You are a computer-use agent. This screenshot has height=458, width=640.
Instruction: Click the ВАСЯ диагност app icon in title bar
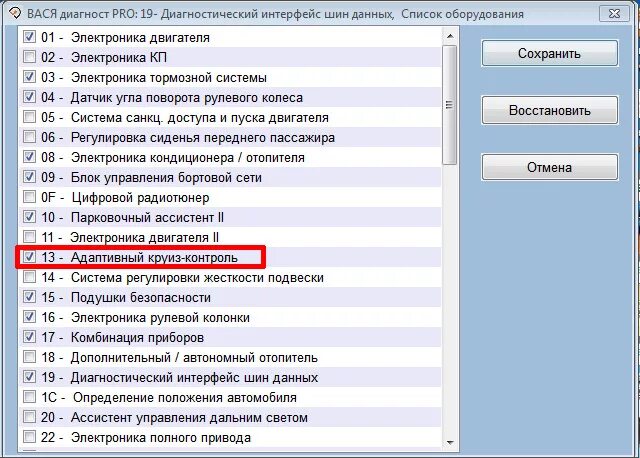click(x=15, y=13)
